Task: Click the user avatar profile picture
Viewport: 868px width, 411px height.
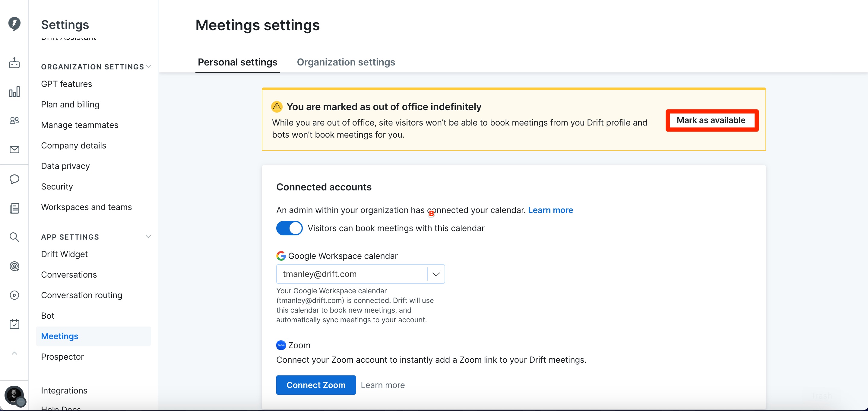Action: pos(14,395)
